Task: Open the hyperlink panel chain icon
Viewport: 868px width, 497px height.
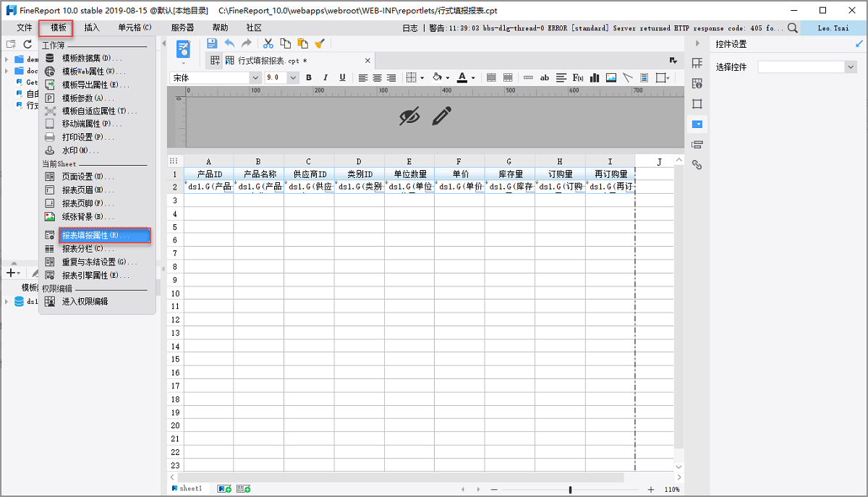Action: coord(697,165)
